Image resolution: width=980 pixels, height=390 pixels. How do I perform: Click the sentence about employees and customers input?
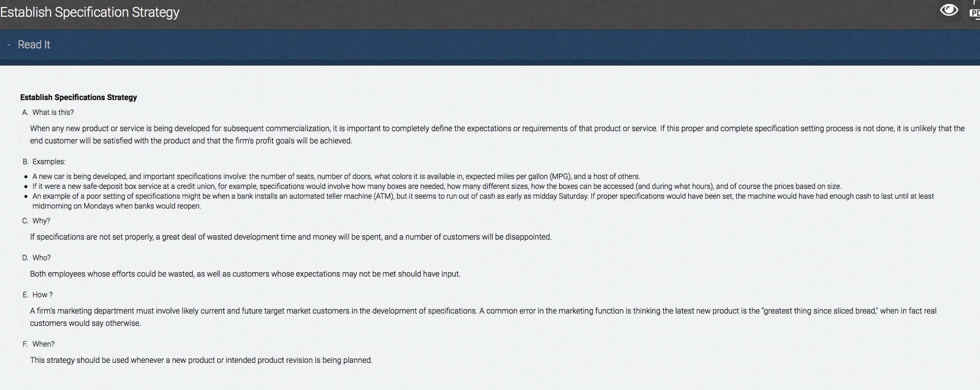(245, 274)
